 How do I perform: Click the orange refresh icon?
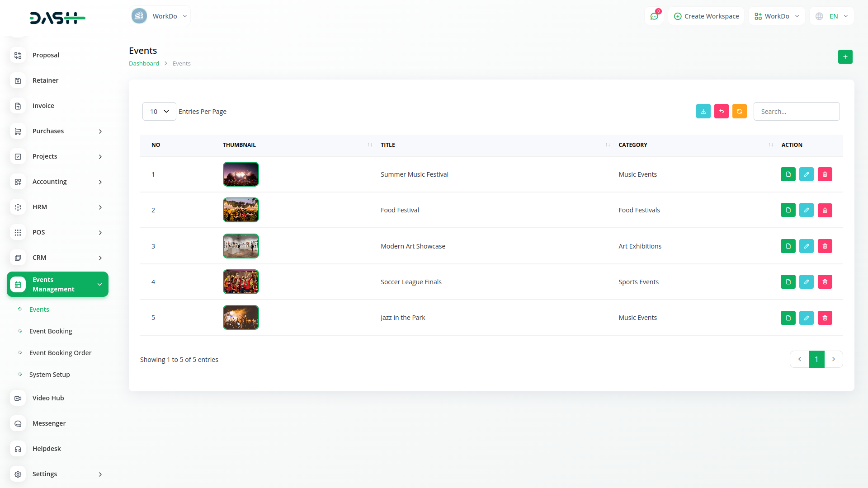coord(739,112)
